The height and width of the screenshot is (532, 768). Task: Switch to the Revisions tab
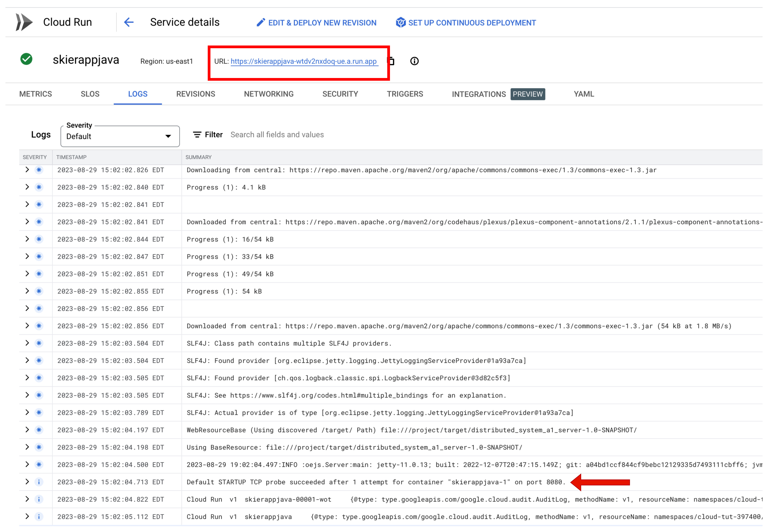(x=196, y=94)
